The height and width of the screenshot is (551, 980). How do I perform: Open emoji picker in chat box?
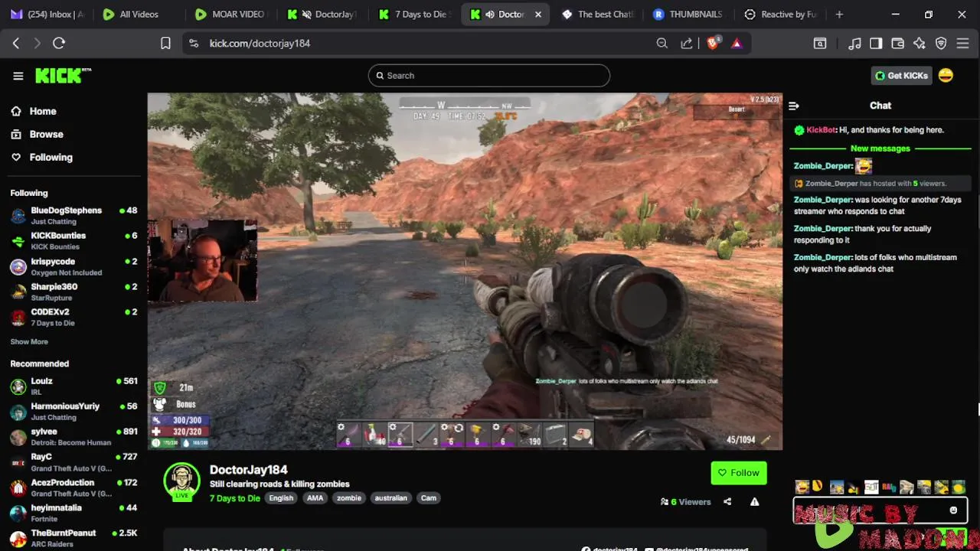pos(953,510)
